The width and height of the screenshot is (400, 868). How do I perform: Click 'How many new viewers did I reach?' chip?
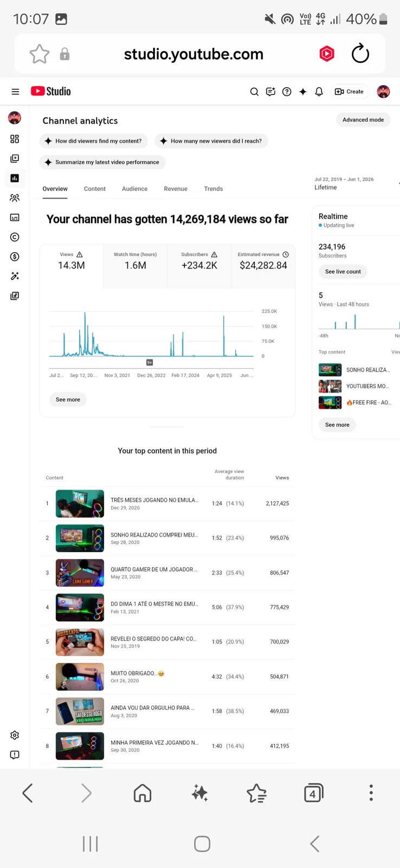pos(211,141)
